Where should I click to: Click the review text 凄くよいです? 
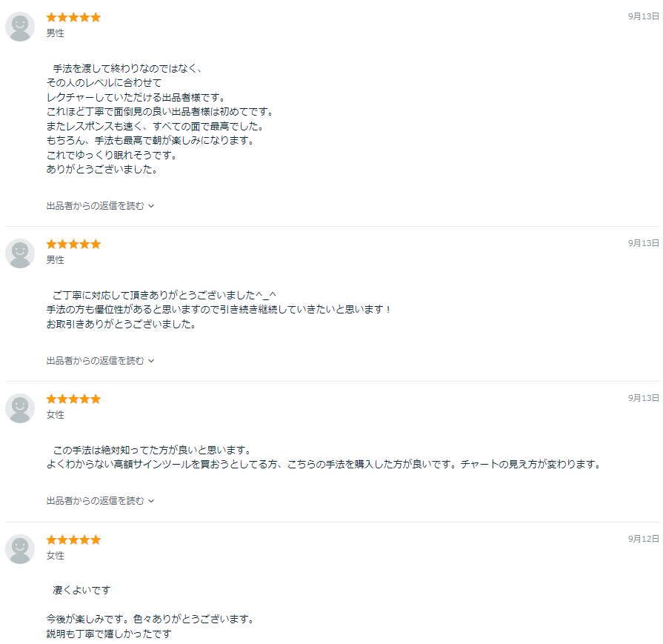(x=81, y=590)
